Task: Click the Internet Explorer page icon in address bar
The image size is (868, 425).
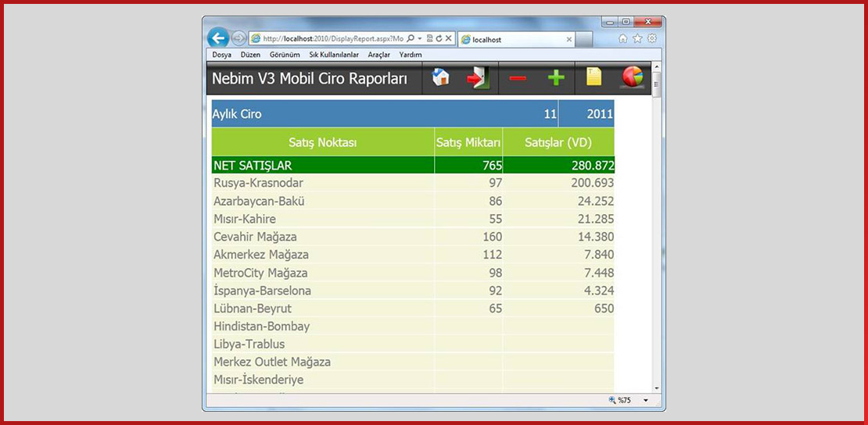Action: point(256,39)
